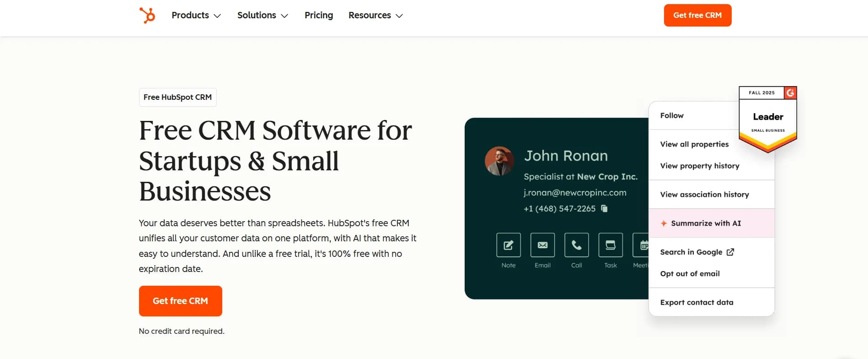The width and height of the screenshot is (868, 359).
Task: Click the AI sparkle icon next to Summarize
Action: pos(664,223)
